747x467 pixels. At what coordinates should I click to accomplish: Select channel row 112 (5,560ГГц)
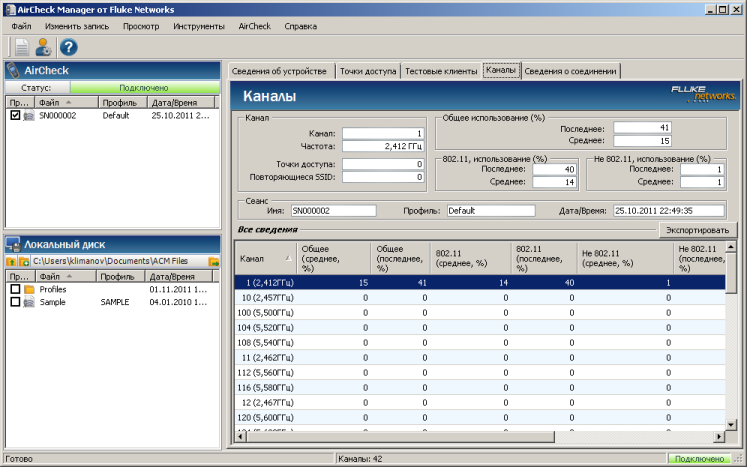pos(480,373)
